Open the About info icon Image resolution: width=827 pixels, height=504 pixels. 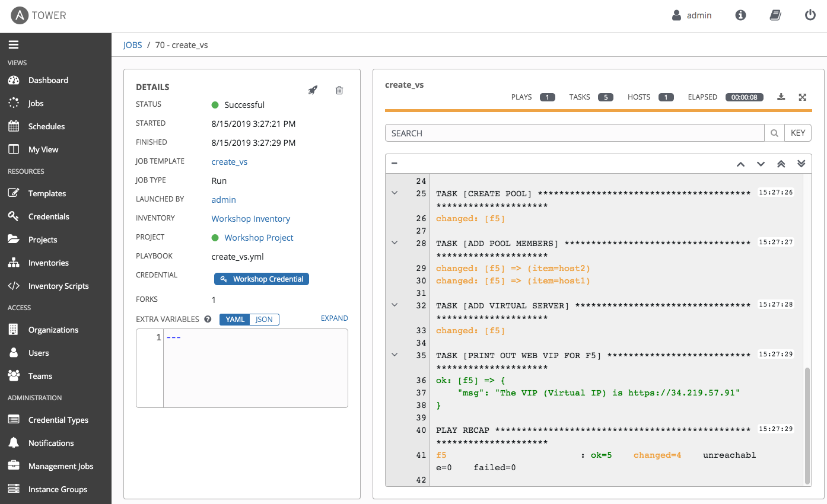point(740,15)
